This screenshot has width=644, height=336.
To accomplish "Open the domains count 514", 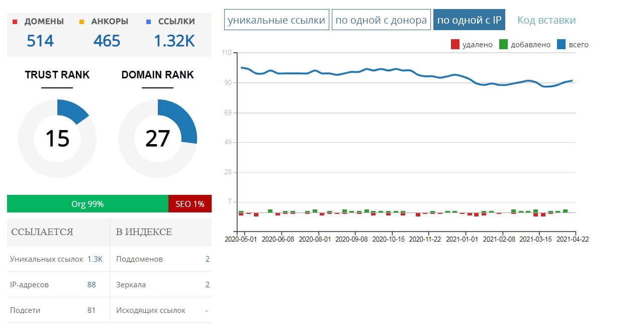I will [x=40, y=41].
